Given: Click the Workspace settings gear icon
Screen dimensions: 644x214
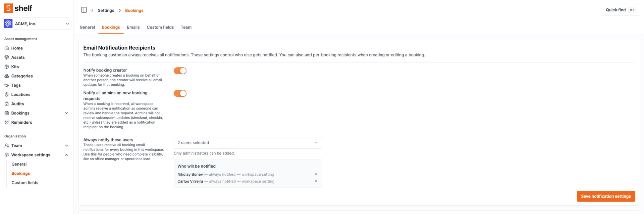Looking at the screenshot, I should click(x=7, y=155).
